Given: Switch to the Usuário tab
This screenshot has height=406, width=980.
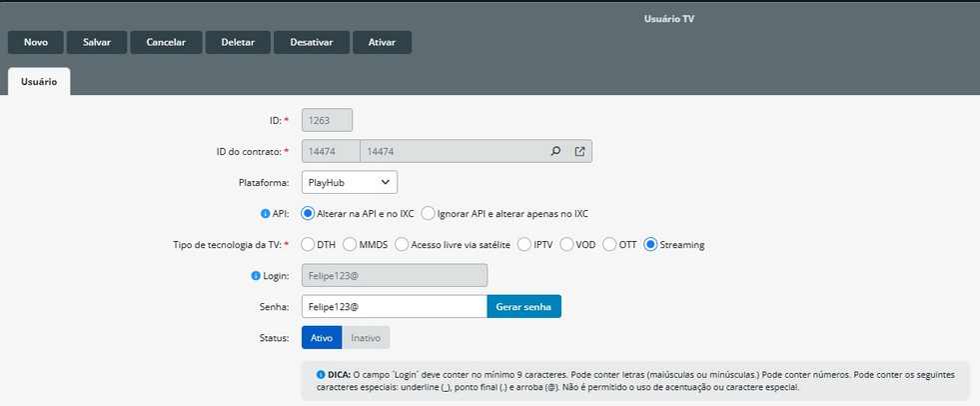Looking at the screenshot, I should pos(39,81).
